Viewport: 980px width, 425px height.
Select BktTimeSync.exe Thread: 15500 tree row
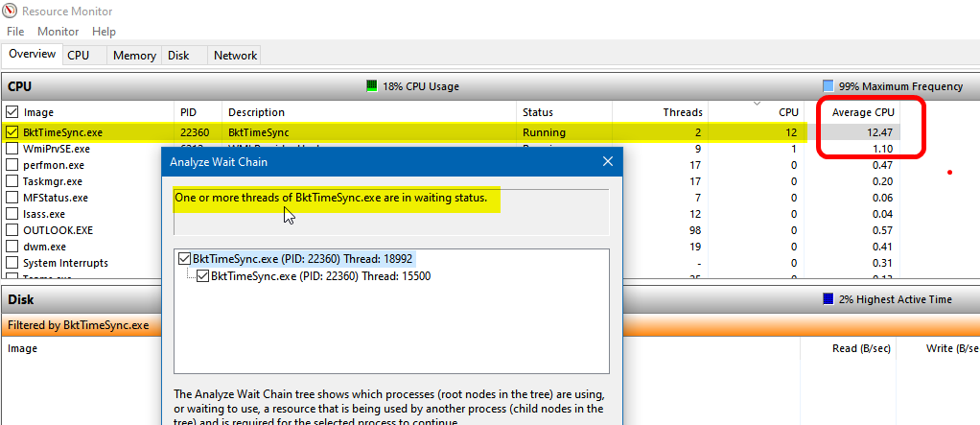(x=320, y=275)
